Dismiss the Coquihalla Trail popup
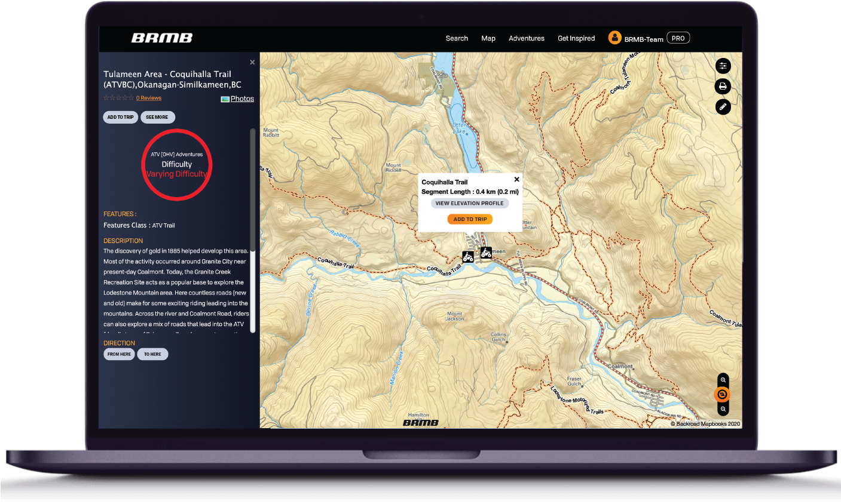 point(516,179)
